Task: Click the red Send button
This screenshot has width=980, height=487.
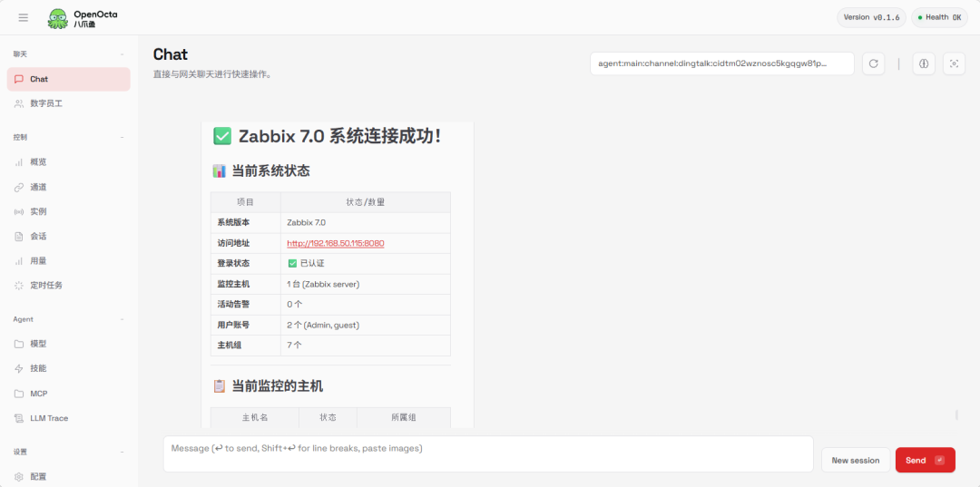Action: (925, 460)
